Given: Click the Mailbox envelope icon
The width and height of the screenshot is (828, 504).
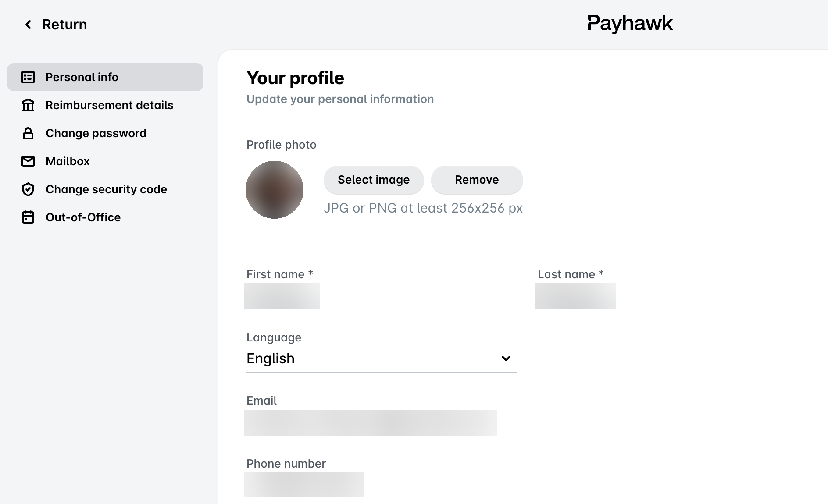Looking at the screenshot, I should pos(28,161).
